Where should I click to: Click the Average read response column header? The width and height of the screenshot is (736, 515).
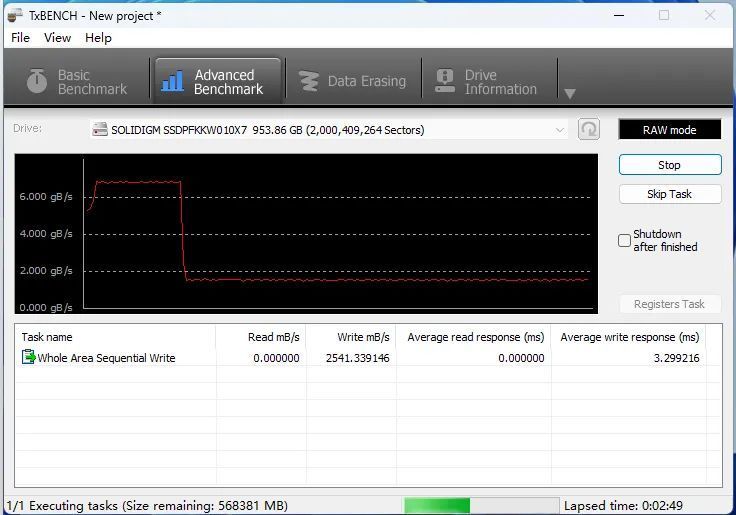[474, 337]
